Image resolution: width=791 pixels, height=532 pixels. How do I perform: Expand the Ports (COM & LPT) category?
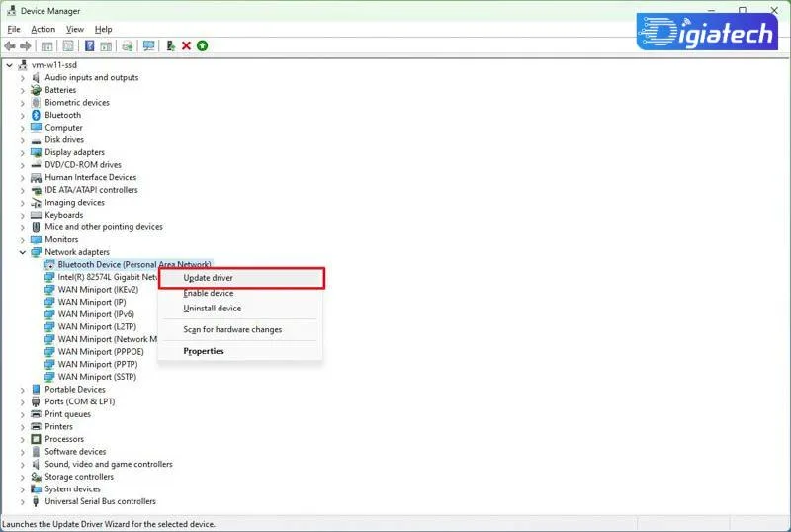pos(22,402)
